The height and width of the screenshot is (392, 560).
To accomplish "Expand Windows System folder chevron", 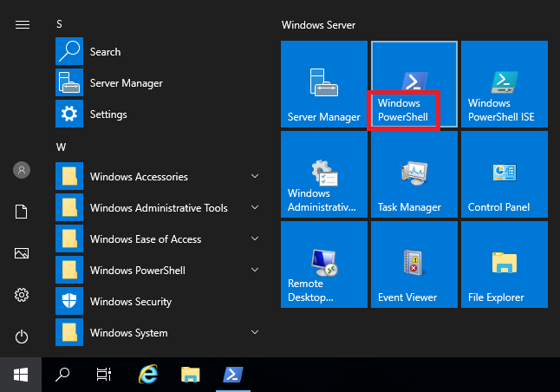I will 255,332.
